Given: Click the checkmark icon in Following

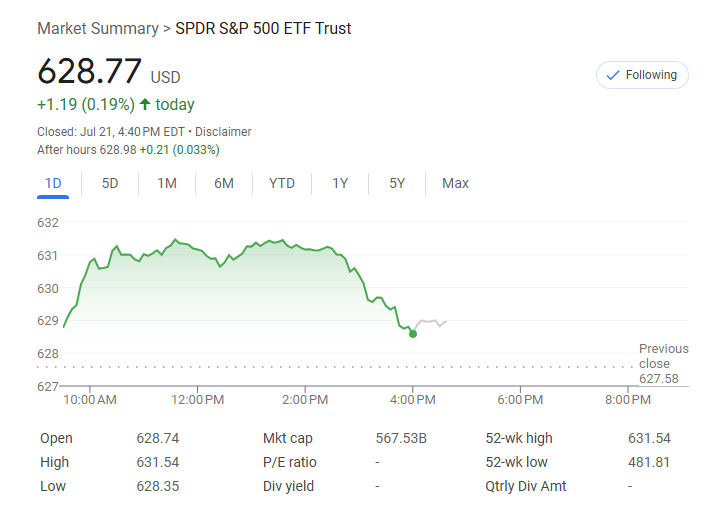Looking at the screenshot, I should 611,75.
